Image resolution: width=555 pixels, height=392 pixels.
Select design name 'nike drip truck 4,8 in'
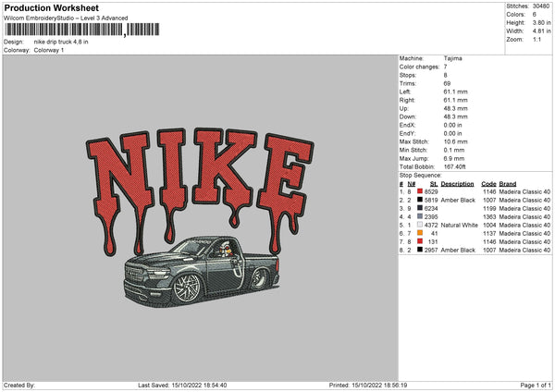click(61, 42)
